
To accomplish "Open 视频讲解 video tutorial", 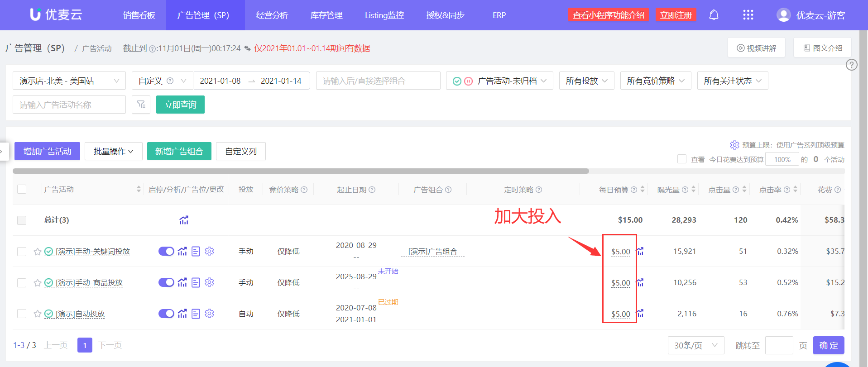I will (756, 48).
